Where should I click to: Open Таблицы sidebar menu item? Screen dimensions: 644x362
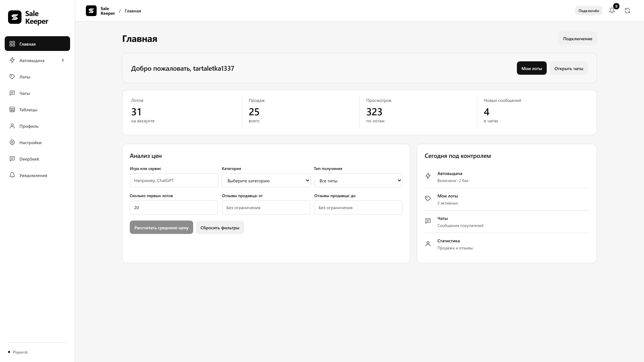38,110
